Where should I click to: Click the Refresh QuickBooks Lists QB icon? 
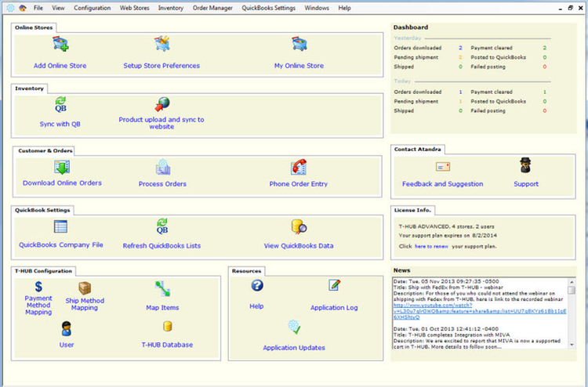(x=162, y=226)
